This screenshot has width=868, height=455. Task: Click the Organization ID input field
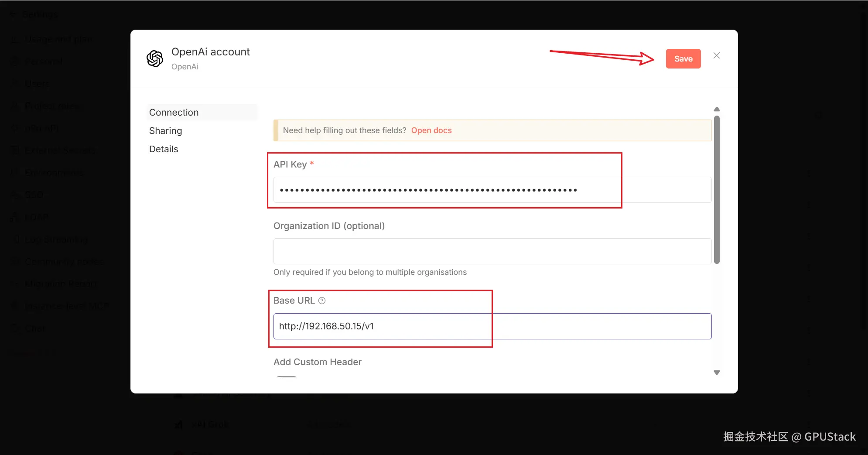(492, 251)
